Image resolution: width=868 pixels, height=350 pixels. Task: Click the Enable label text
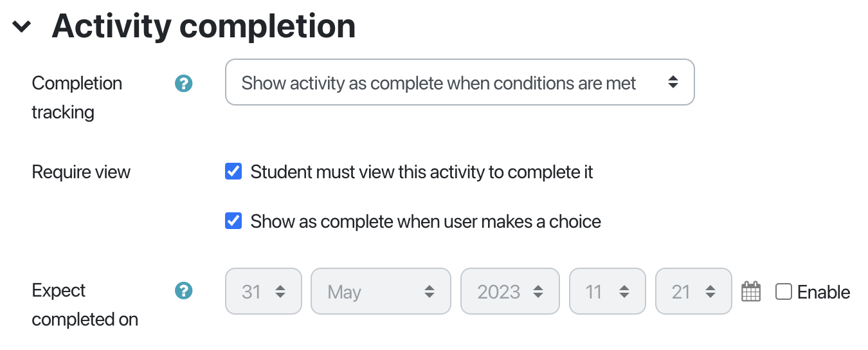(824, 293)
